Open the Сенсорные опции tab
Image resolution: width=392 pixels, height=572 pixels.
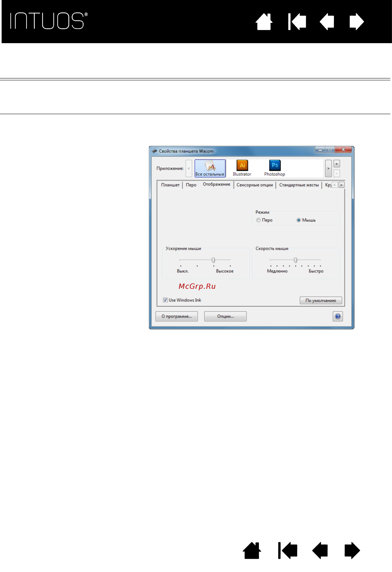255,185
